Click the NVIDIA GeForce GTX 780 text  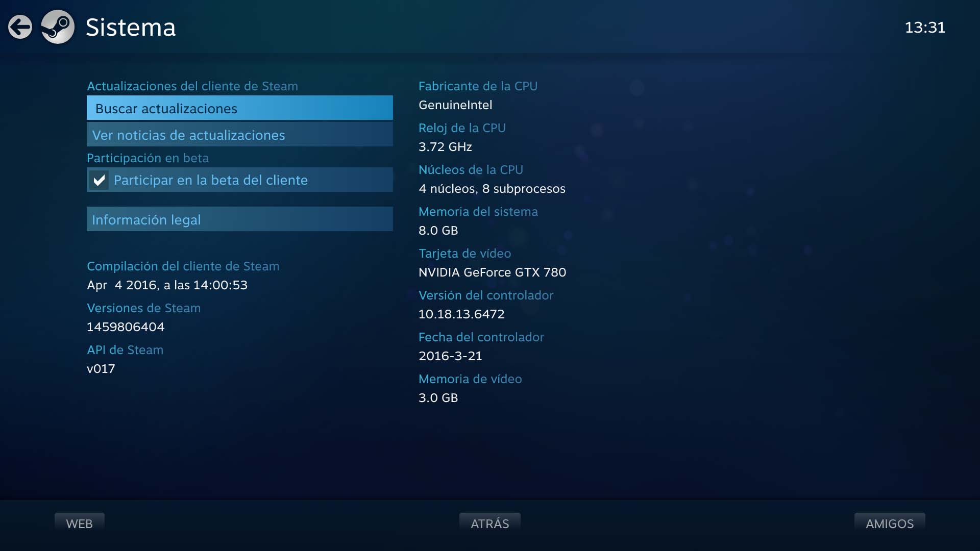492,272
